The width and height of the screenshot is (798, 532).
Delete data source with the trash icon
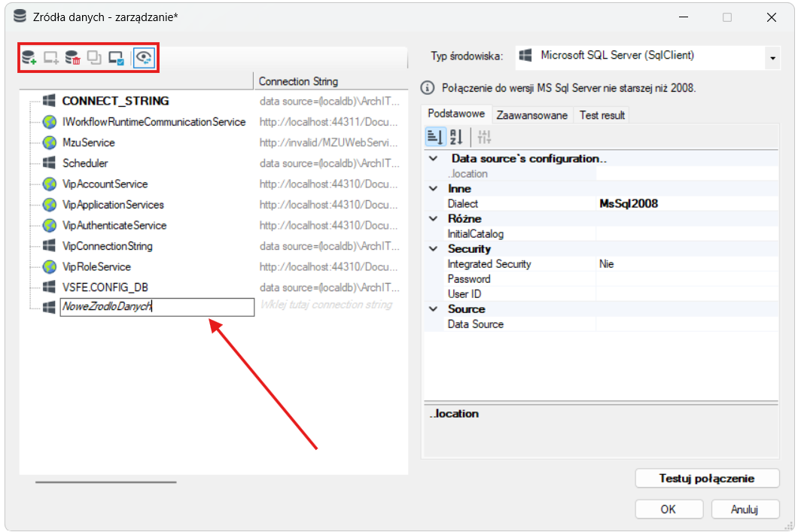(73, 57)
